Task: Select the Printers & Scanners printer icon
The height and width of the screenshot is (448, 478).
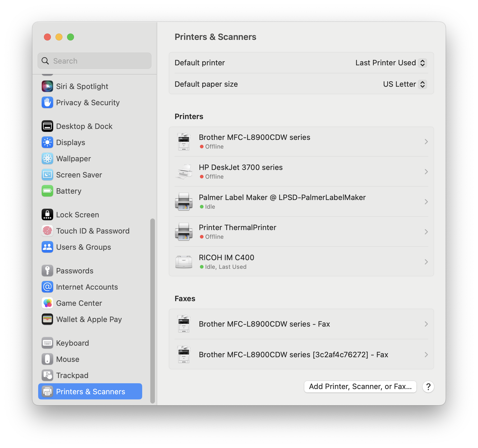Action: click(47, 391)
